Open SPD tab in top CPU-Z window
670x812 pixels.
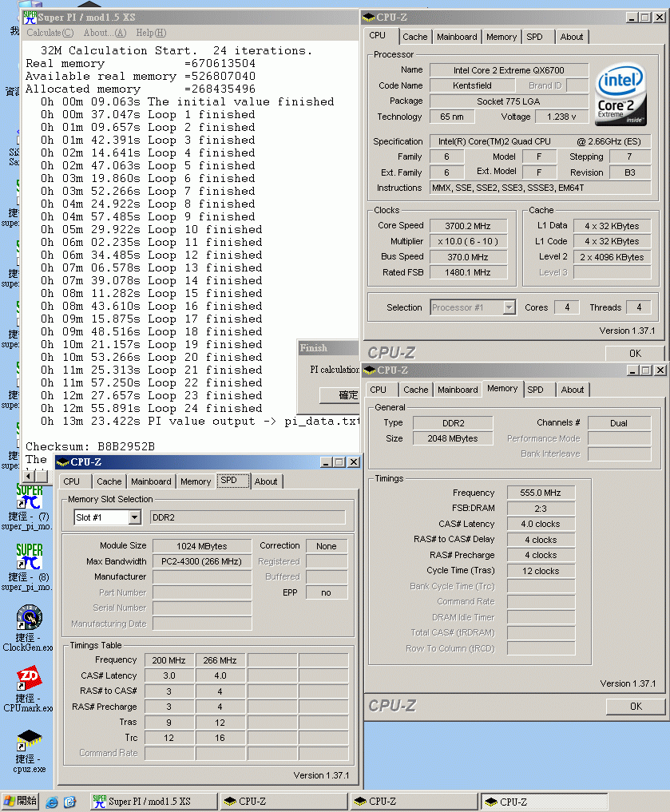[534, 37]
